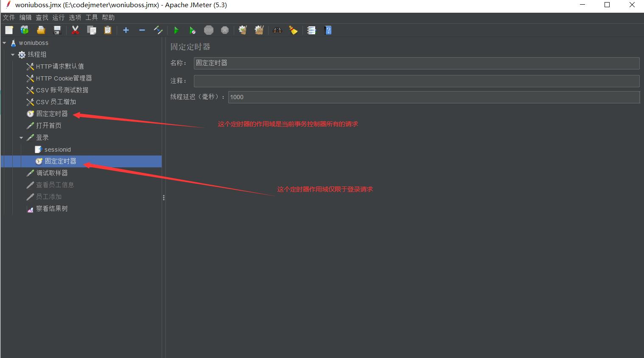
Task: Click the Stop test icon
Action: 208,30
